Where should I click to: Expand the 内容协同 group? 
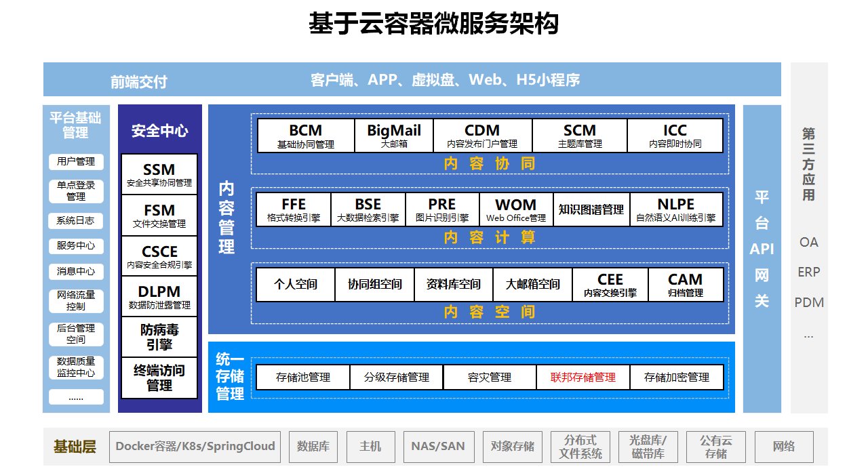tap(490, 163)
